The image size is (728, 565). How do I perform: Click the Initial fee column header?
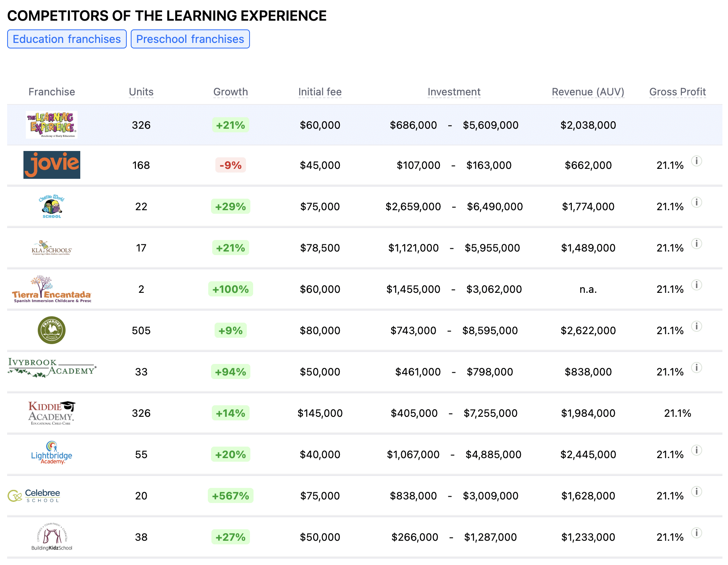click(320, 92)
